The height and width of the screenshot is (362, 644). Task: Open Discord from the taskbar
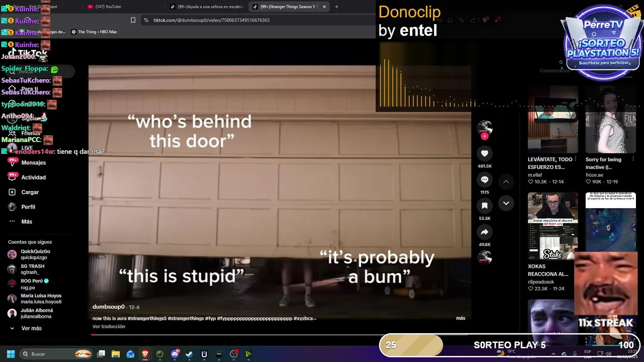[175, 354]
